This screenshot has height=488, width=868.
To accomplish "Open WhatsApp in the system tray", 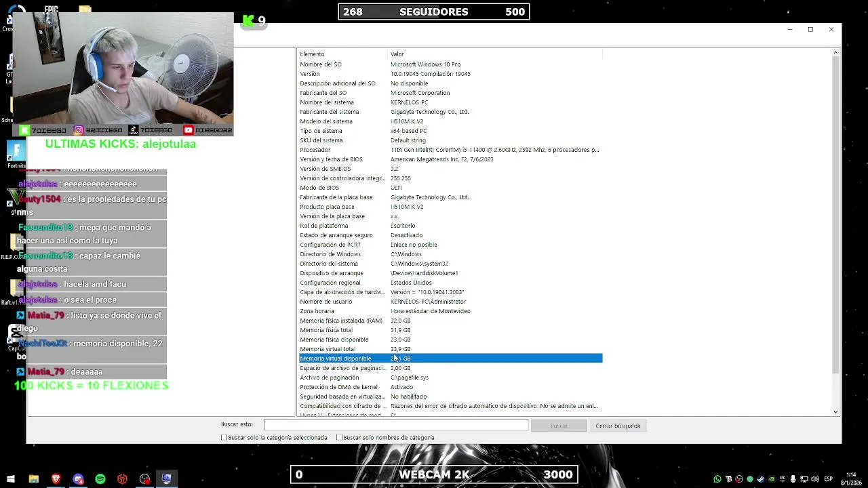I will coord(717,479).
